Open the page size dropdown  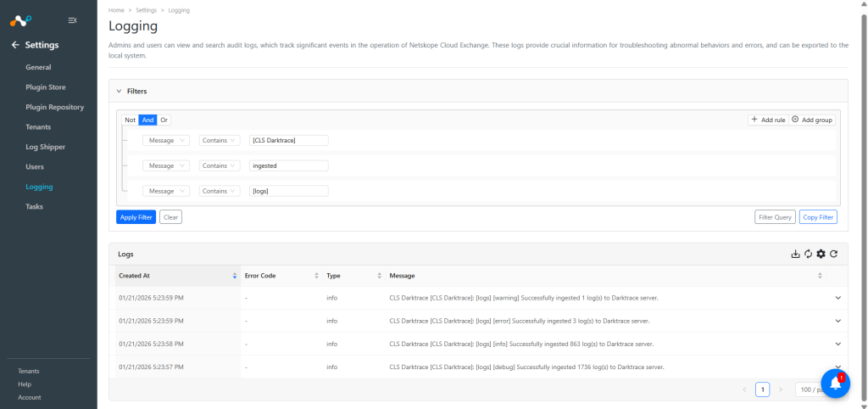[x=810, y=389]
